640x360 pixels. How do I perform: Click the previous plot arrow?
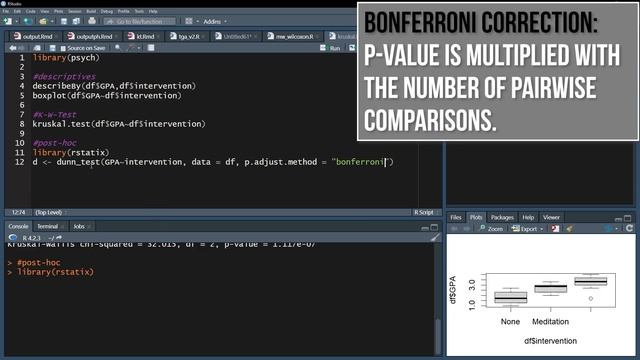coord(454,229)
